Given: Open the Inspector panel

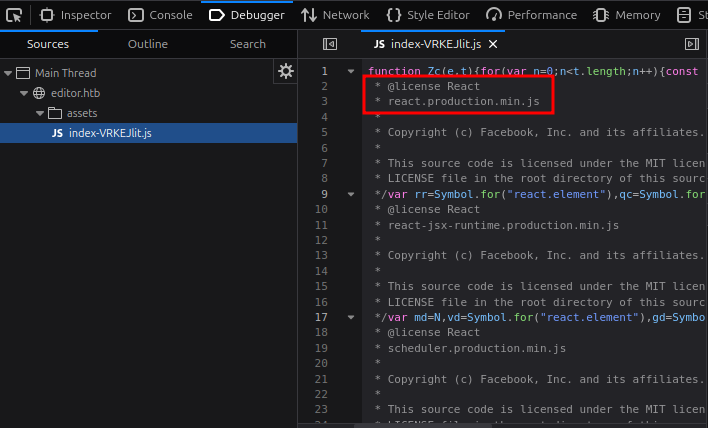Looking at the screenshot, I should [76, 15].
